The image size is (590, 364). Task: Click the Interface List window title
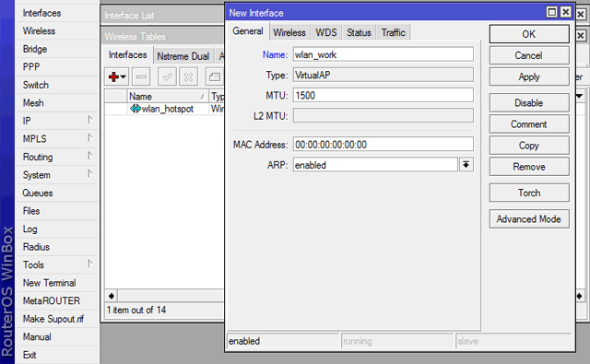click(129, 16)
